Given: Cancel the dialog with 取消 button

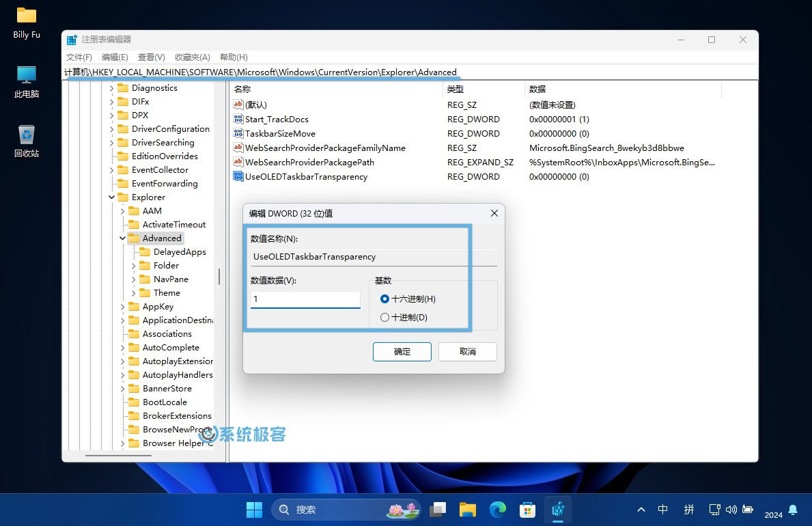Looking at the screenshot, I should click(x=468, y=352).
